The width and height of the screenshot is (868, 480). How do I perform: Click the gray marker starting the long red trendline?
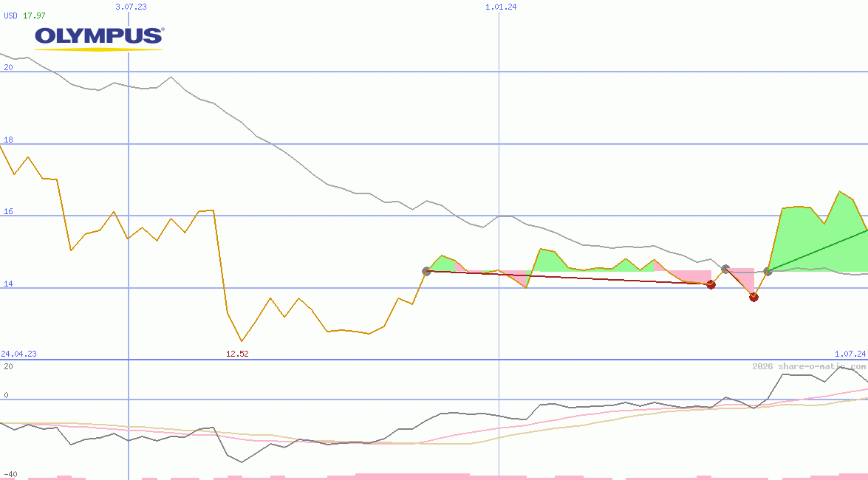coord(426,271)
